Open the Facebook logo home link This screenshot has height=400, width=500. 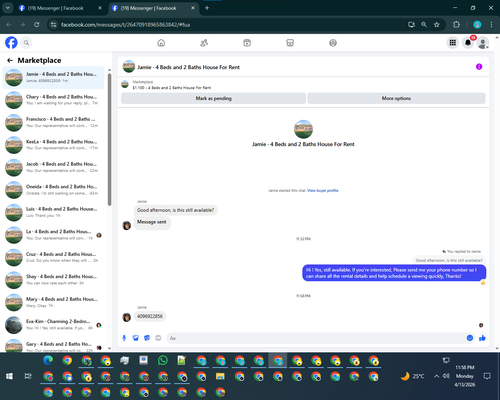pos(11,43)
